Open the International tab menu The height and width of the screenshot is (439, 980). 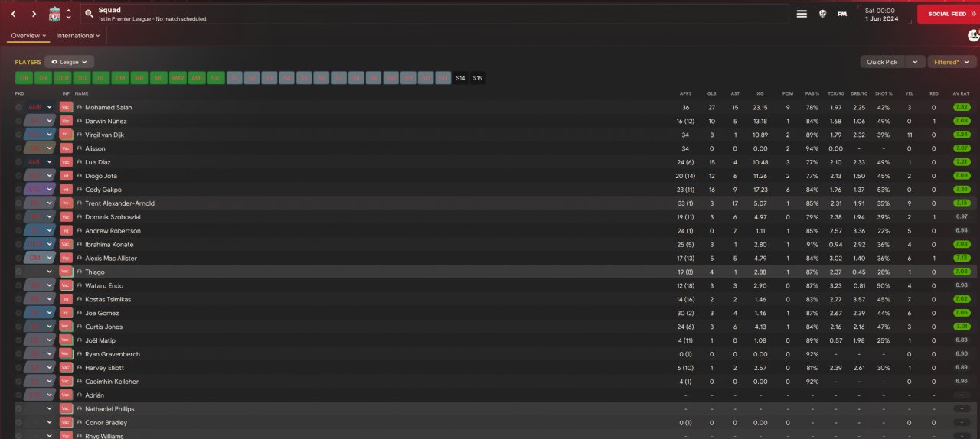77,36
